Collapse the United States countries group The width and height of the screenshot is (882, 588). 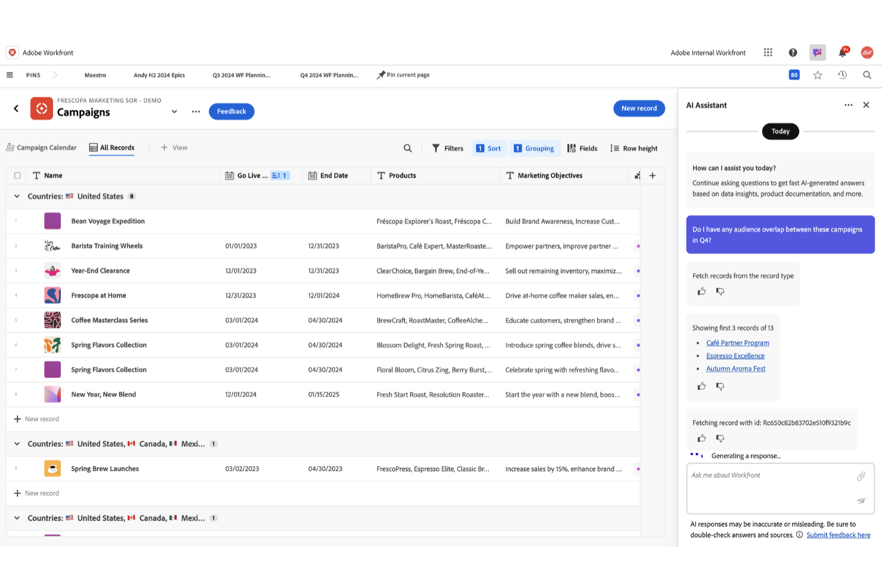(17, 196)
